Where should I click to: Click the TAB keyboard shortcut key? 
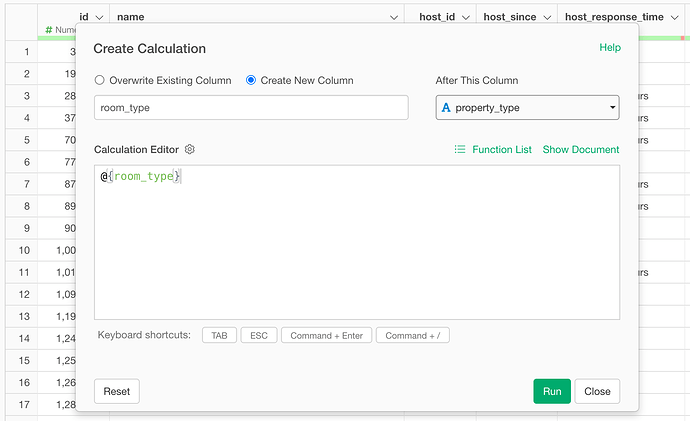coord(219,335)
